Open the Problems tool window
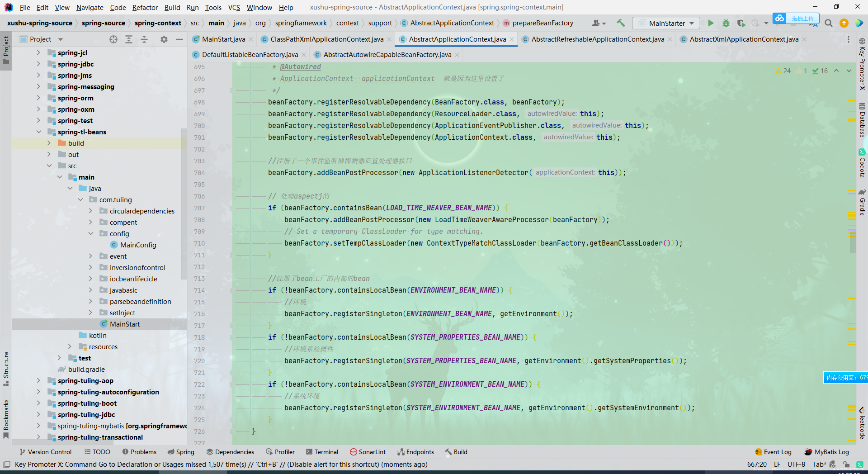The image size is (868, 474). pos(139,452)
